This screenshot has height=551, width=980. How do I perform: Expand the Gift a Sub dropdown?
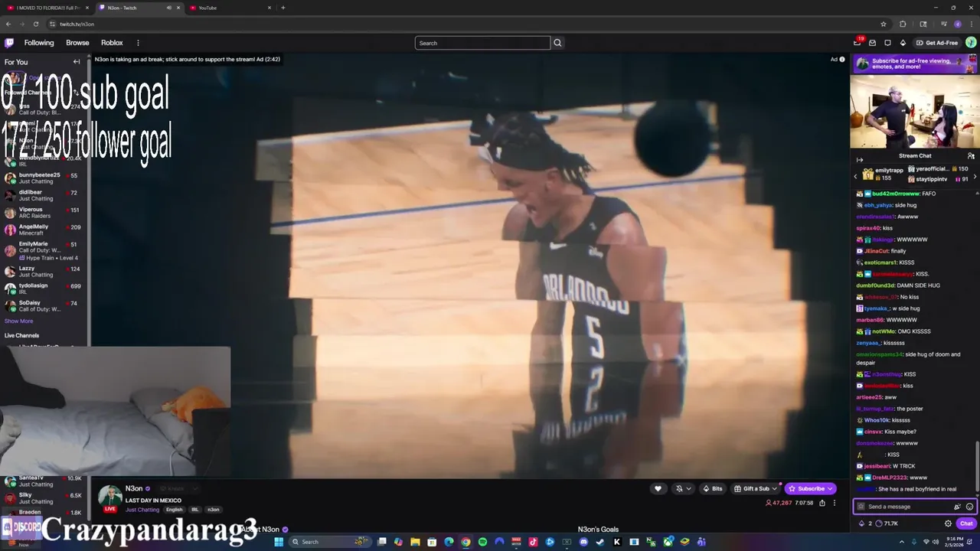click(775, 488)
